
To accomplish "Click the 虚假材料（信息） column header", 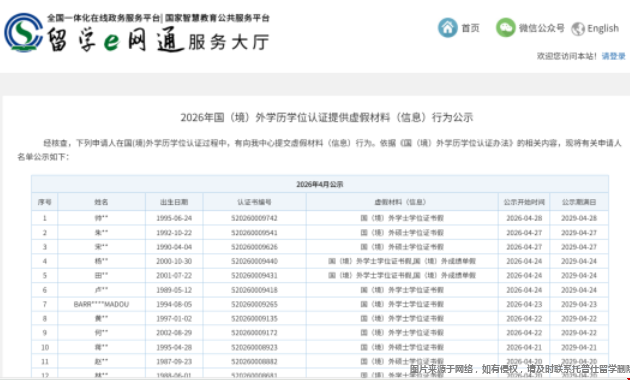I will 402,202.
